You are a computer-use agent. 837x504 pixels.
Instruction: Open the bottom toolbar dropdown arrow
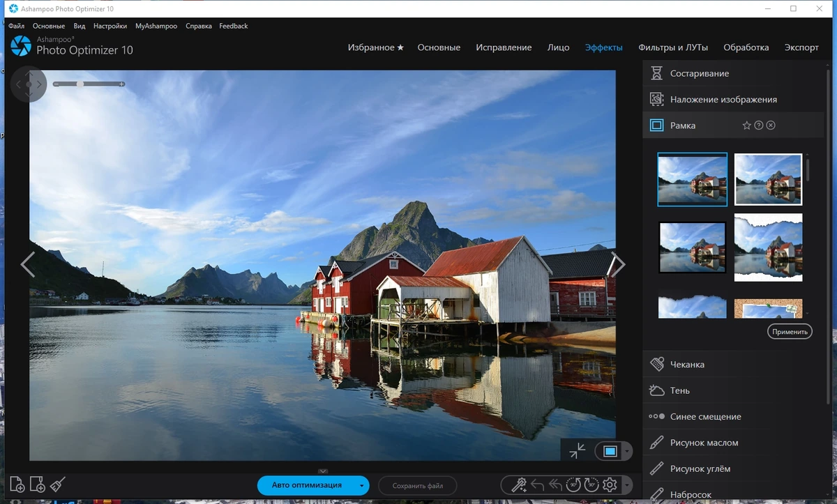coord(628,485)
